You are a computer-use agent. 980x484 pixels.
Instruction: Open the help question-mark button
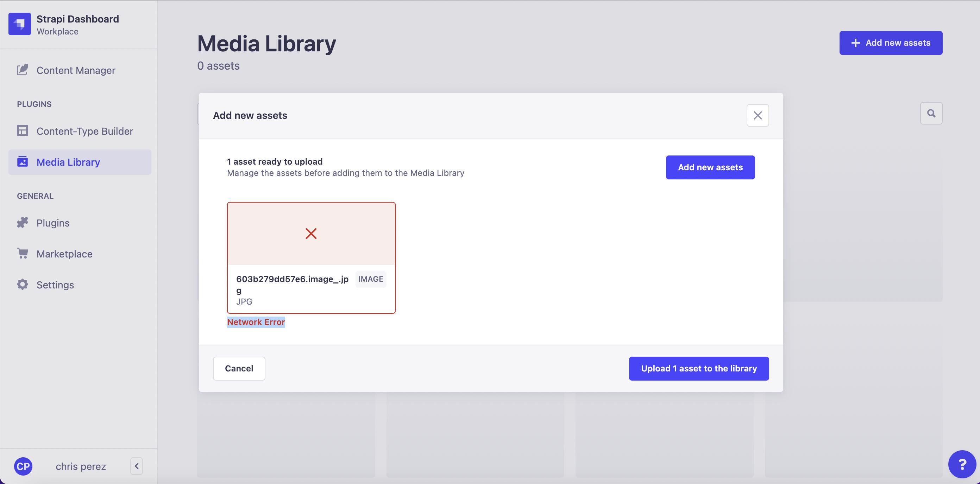pyautogui.click(x=962, y=464)
